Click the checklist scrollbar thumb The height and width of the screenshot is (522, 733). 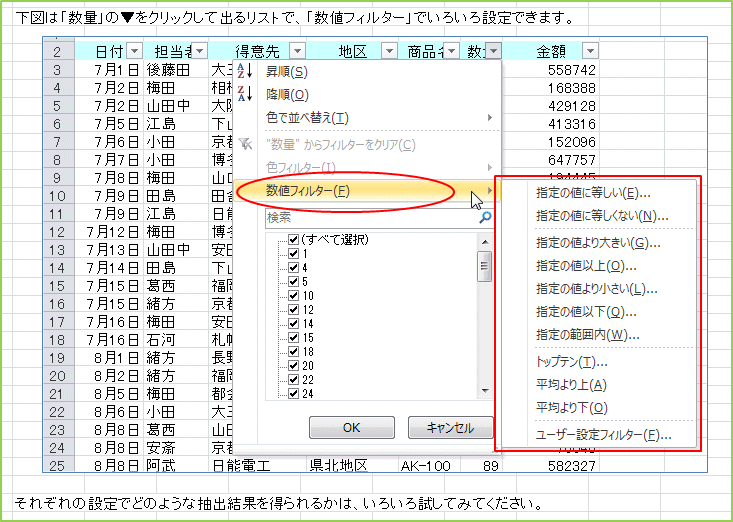[x=485, y=266]
